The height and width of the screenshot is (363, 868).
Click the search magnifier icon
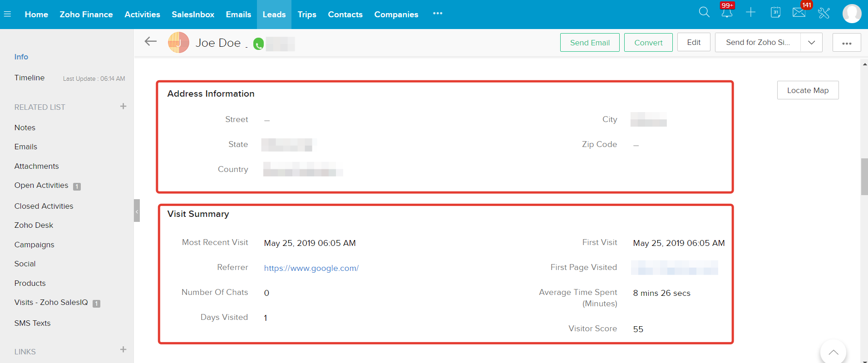[704, 12]
